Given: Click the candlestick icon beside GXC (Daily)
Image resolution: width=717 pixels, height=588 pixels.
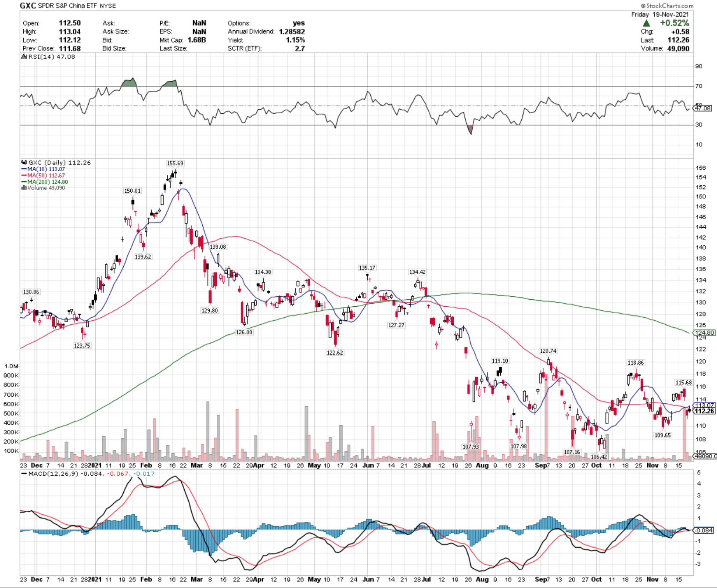Looking at the screenshot, I should click(x=24, y=162).
